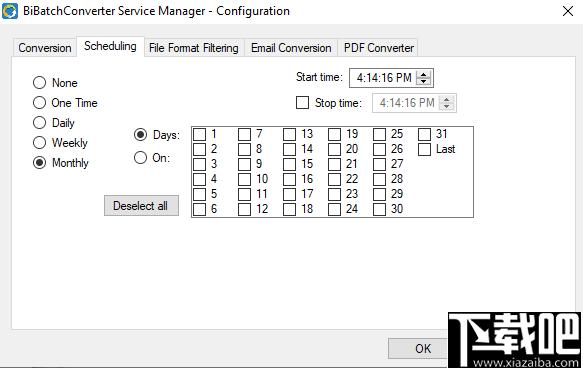Check day 2 checkbox
583x368 pixels.
click(199, 149)
